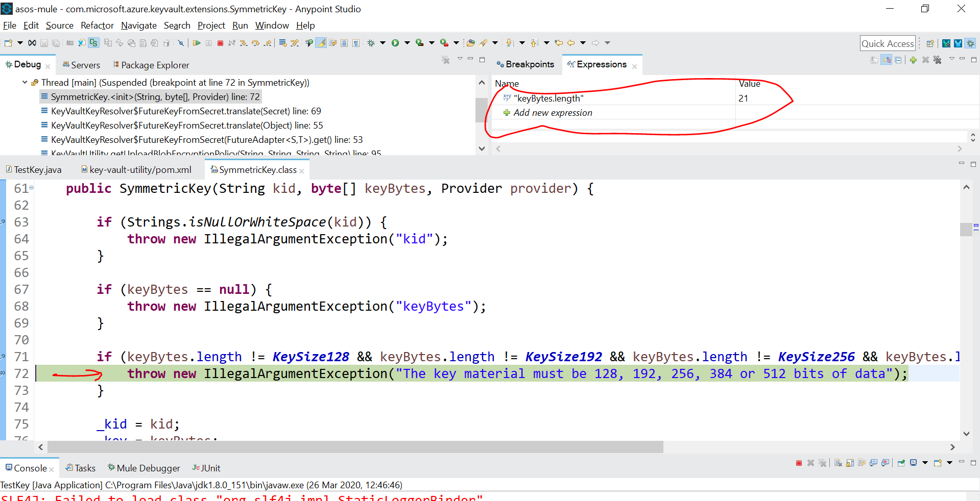Open the Quick Access field
The height and width of the screenshot is (501, 980).
pos(888,43)
